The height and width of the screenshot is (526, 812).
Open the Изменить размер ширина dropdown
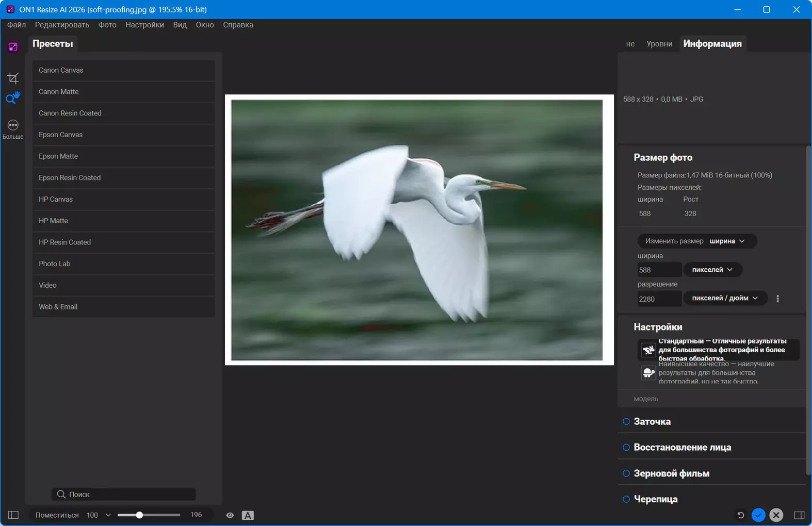pyautogui.click(x=697, y=241)
